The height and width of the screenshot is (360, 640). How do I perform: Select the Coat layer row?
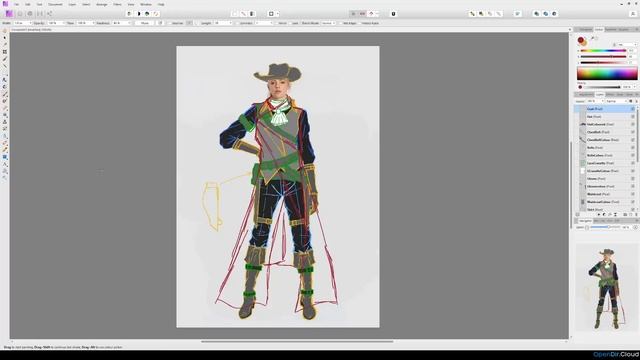click(604, 109)
